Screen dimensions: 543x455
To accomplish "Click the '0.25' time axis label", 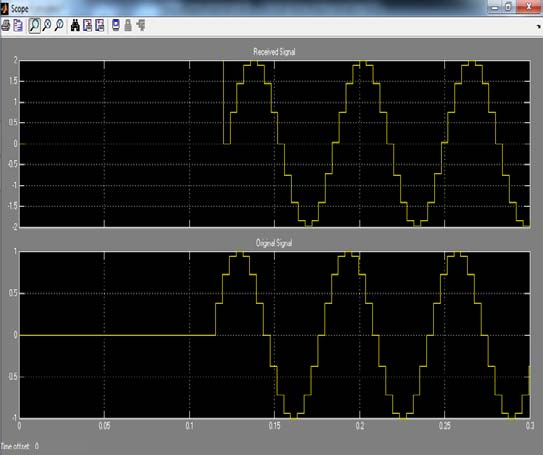I will click(x=445, y=426).
